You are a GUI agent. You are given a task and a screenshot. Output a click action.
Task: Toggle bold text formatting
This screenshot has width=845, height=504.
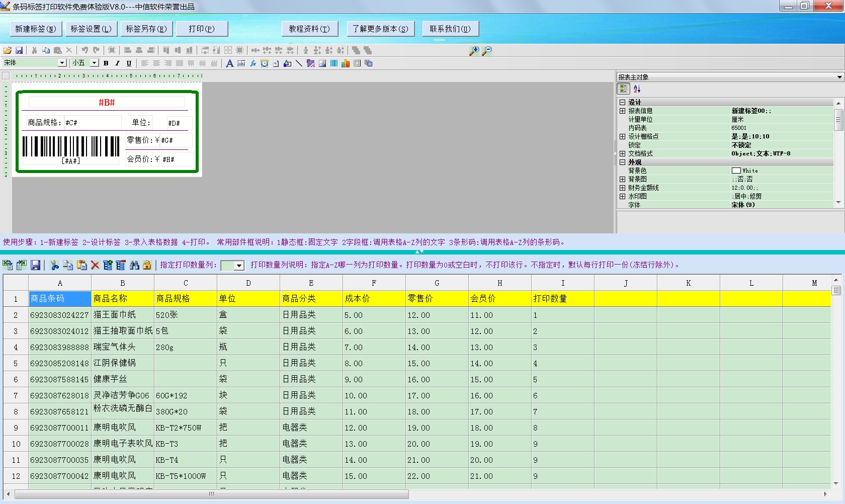106,63
